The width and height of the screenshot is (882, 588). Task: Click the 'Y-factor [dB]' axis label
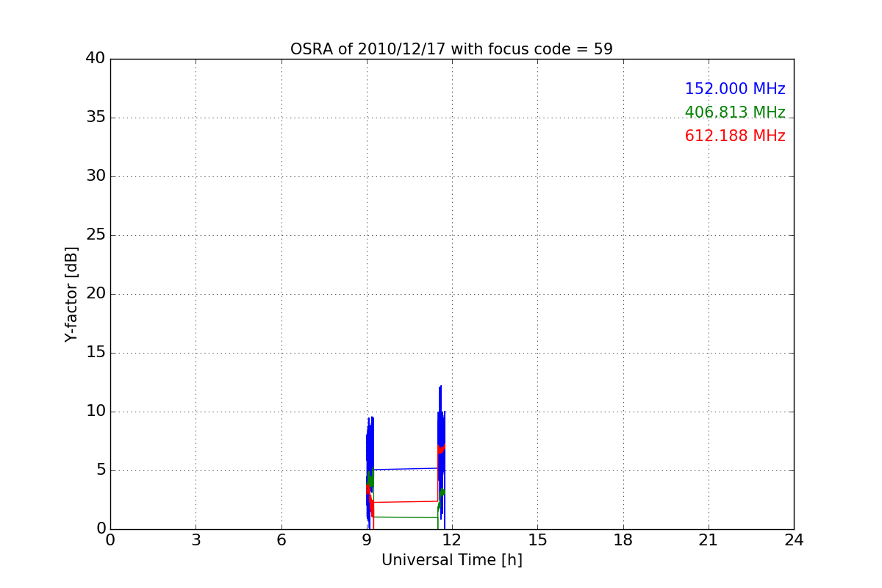click(71, 294)
